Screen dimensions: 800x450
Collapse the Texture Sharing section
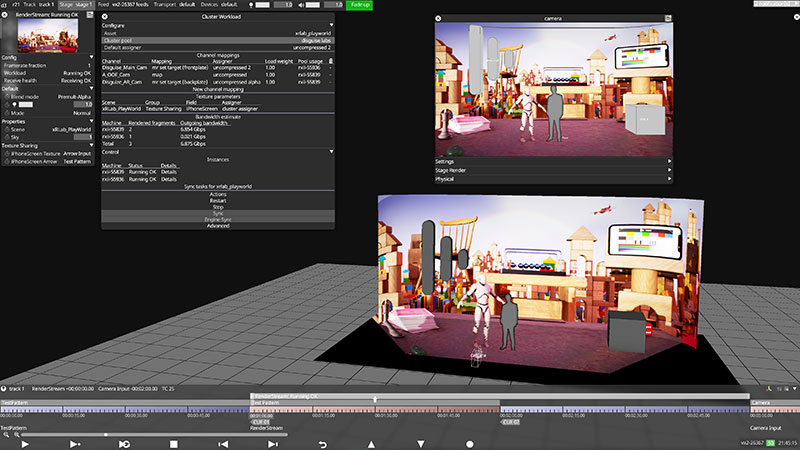click(x=91, y=145)
